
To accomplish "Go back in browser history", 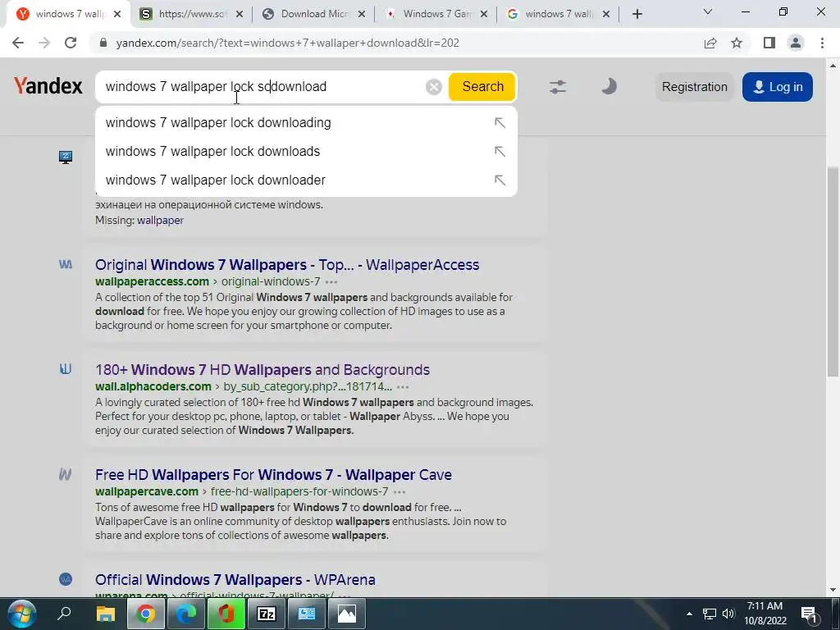I will [x=18, y=43].
